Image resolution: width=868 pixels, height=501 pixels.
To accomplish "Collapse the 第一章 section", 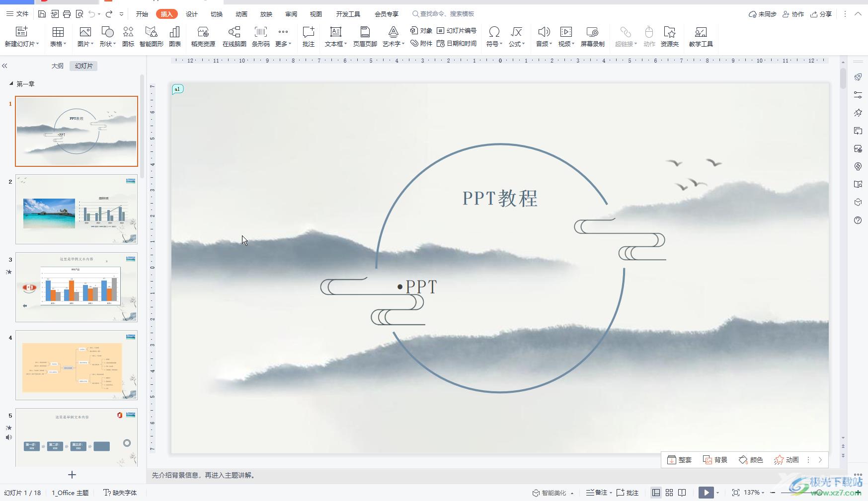I will tap(11, 83).
